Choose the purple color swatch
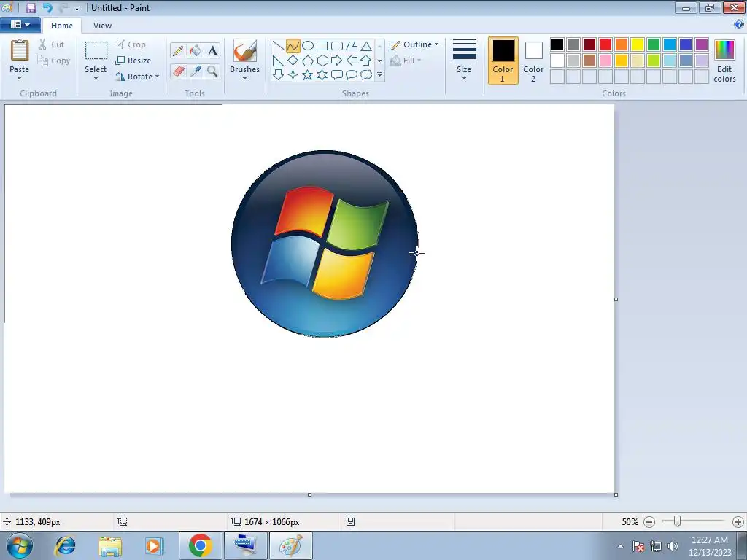The image size is (747, 560). pos(702,44)
